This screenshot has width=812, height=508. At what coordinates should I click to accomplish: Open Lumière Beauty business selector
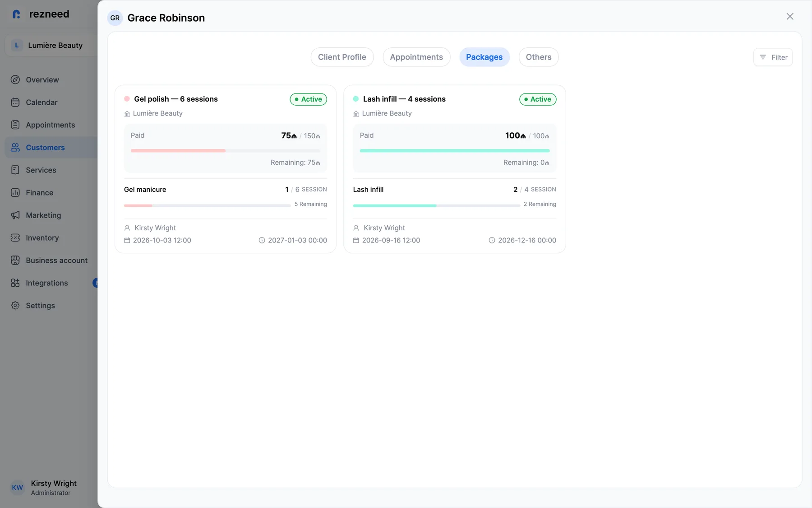51,45
